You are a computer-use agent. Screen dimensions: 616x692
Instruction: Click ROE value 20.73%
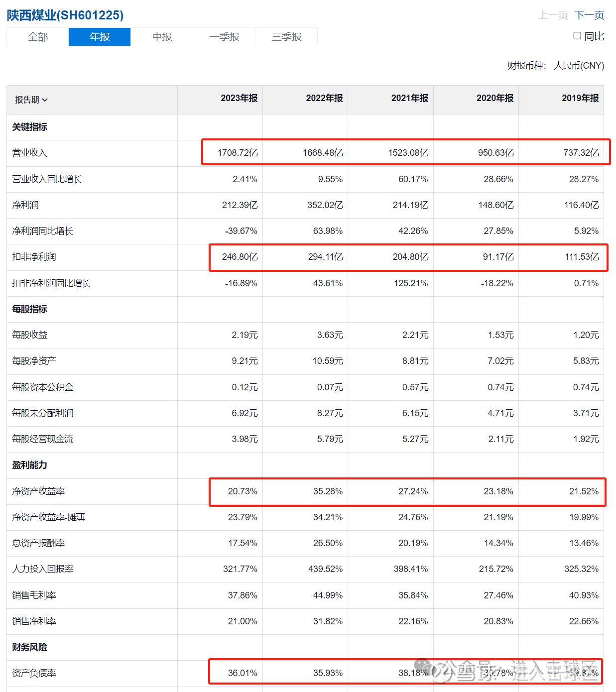click(x=243, y=491)
